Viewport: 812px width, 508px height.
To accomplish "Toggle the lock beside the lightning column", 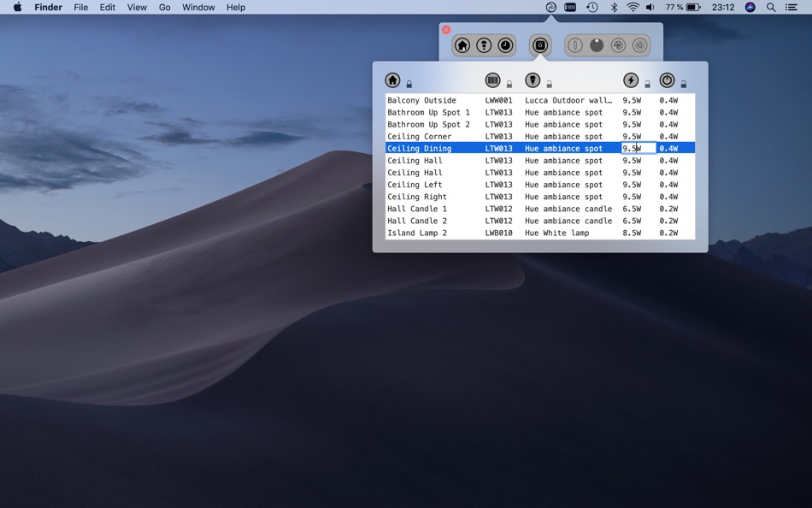I will [x=648, y=82].
